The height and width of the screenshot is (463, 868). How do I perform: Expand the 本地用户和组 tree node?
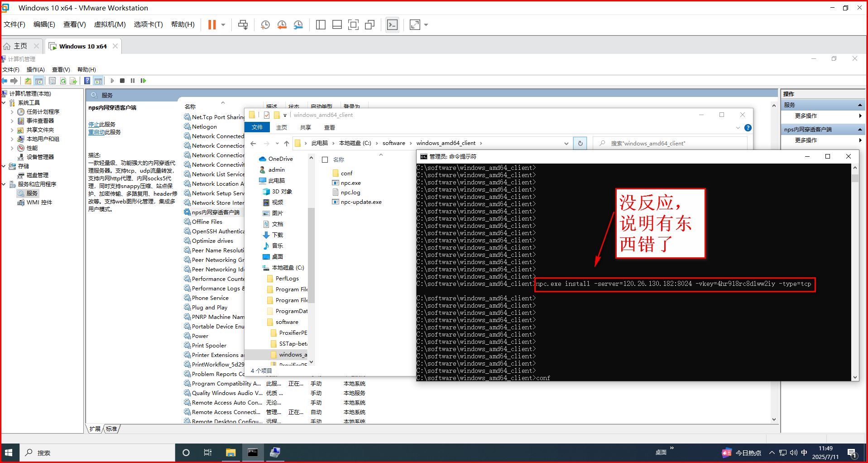tap(12, 139)
